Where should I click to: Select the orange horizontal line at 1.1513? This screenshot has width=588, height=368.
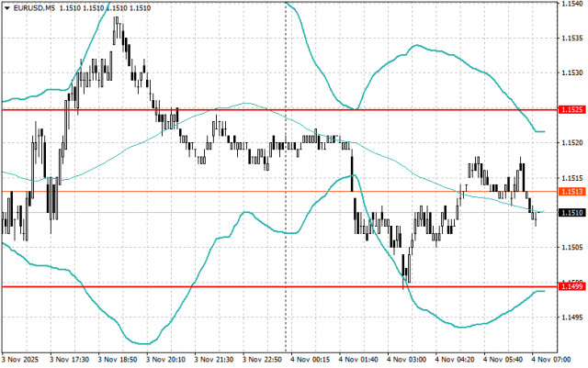pos(279,192)
